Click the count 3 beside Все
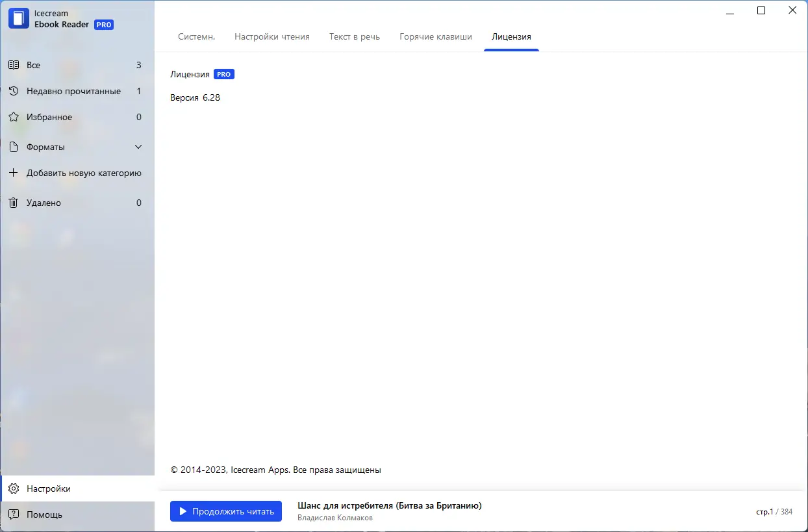 [x=139, y=65]
